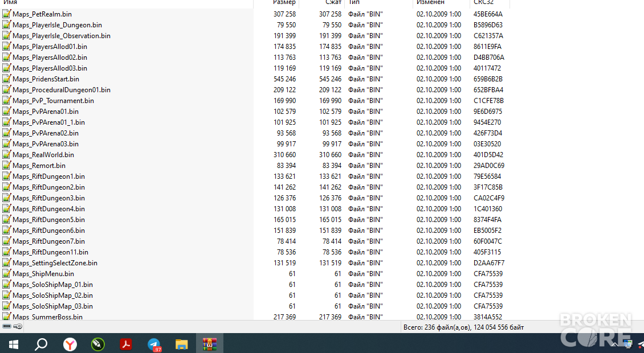Launch Yandex Browser from the taskbar
The image size is (644, 353).
coord(70,344)
